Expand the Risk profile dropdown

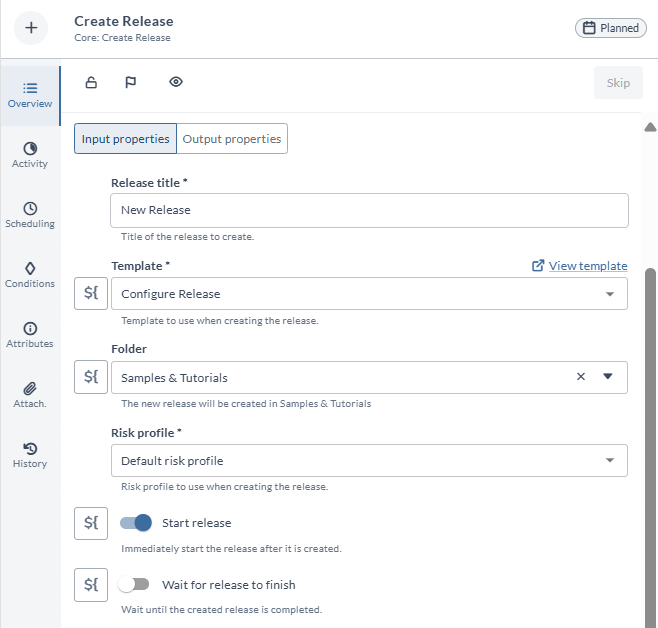[x=610, y=461]
